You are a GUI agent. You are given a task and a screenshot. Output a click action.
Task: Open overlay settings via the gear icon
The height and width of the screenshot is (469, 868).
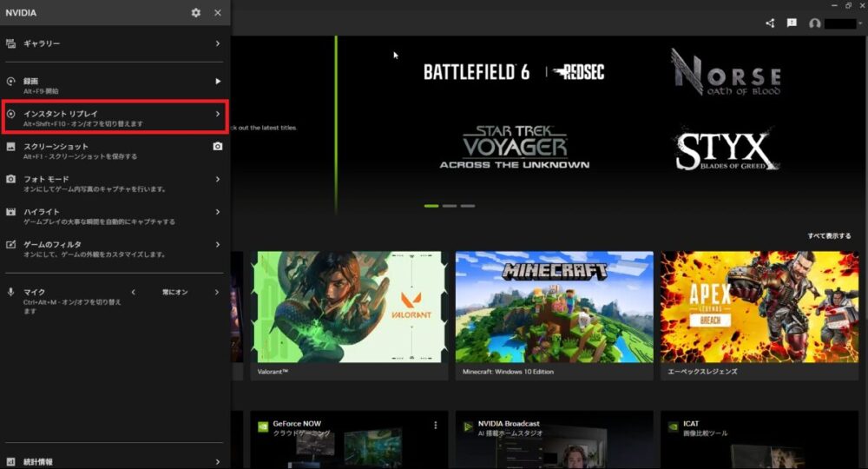[x=195, y=13]
